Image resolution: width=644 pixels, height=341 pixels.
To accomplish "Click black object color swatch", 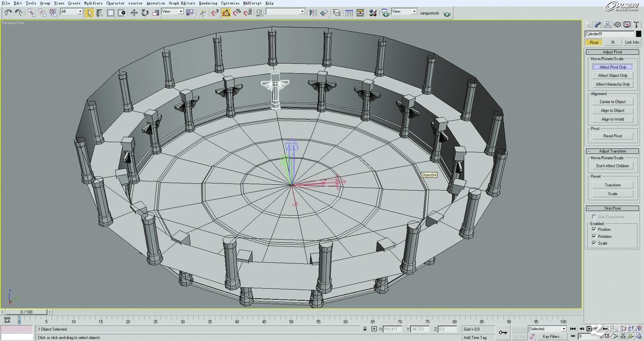I will click(638, 34).
